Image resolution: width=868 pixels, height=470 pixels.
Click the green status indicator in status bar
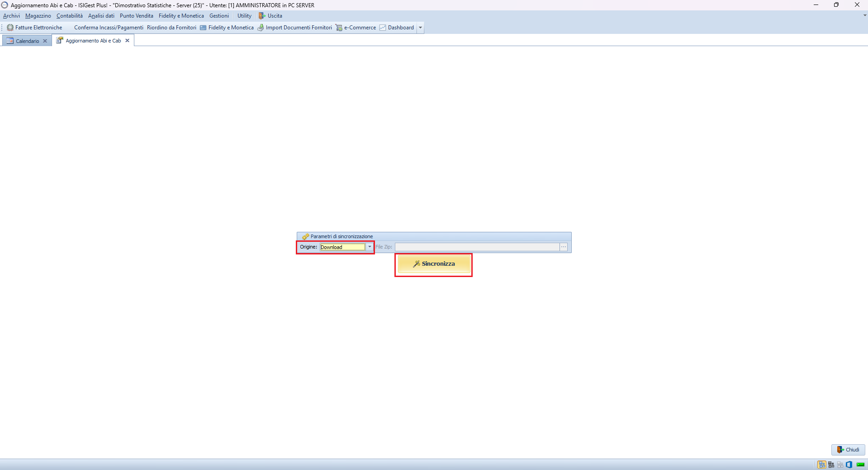[860, 465]
